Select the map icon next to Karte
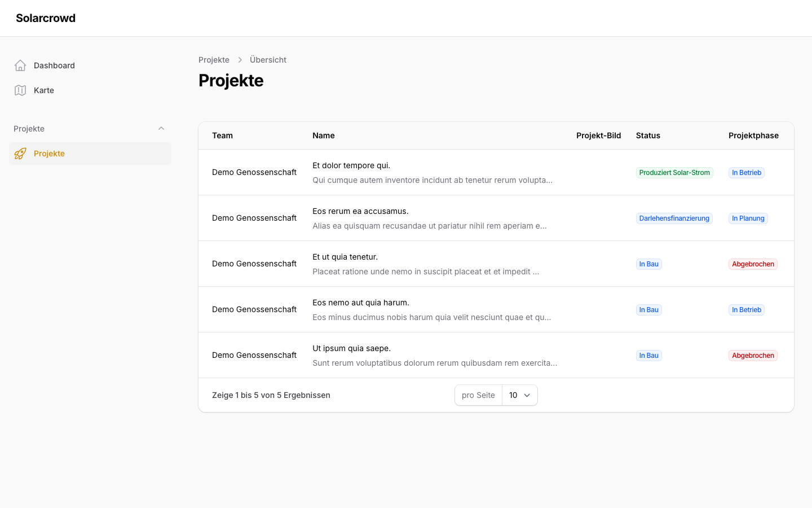812x508 pixels. click(20, 90)
